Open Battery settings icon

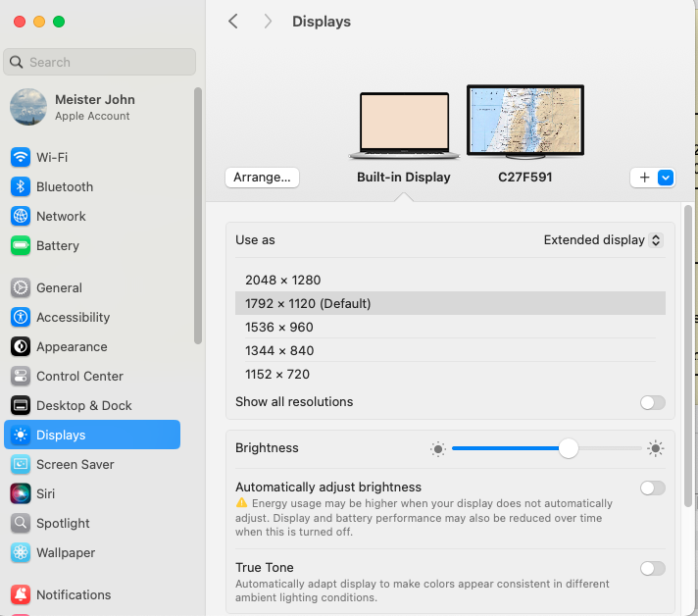[x=21, y=245]
